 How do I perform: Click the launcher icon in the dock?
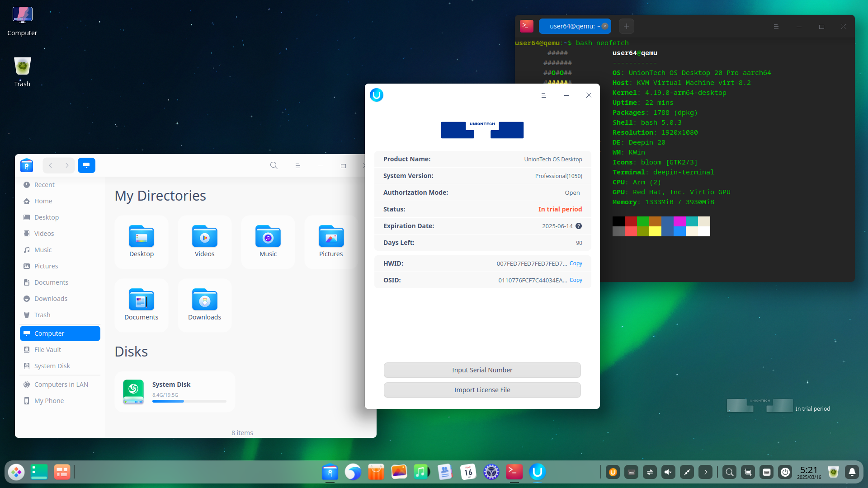tap(16, 472)
